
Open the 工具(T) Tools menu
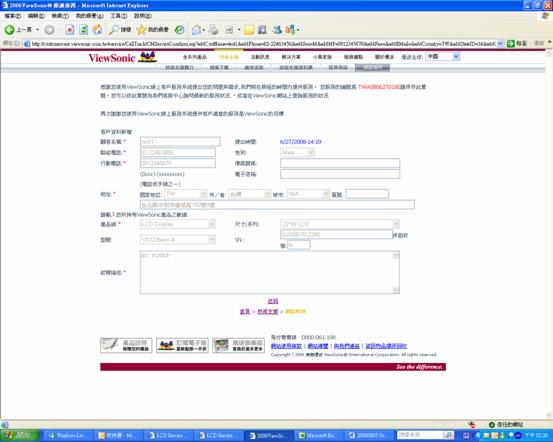tap(118, 16)
